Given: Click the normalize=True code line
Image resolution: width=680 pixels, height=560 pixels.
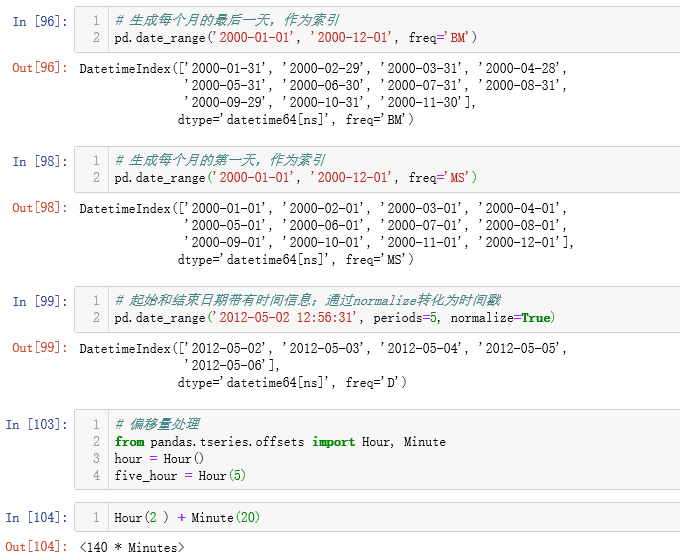Looking at the screenshot, I should (x=333, y=318).
